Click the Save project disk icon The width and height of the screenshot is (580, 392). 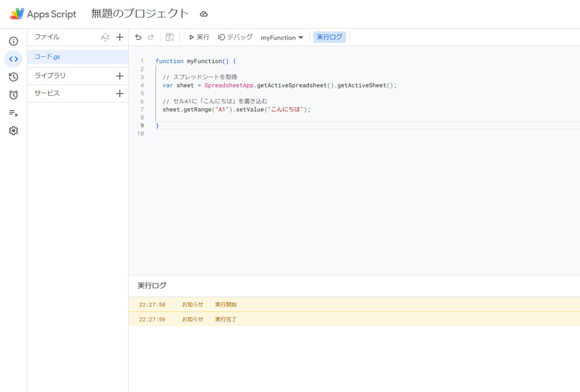coord(170,37)
